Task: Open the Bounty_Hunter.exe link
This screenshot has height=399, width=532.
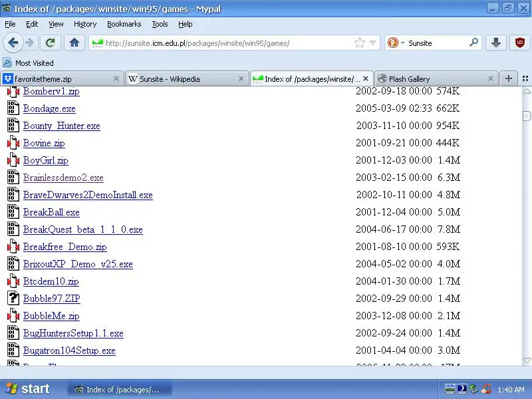Action: click(x=61, y=126)
